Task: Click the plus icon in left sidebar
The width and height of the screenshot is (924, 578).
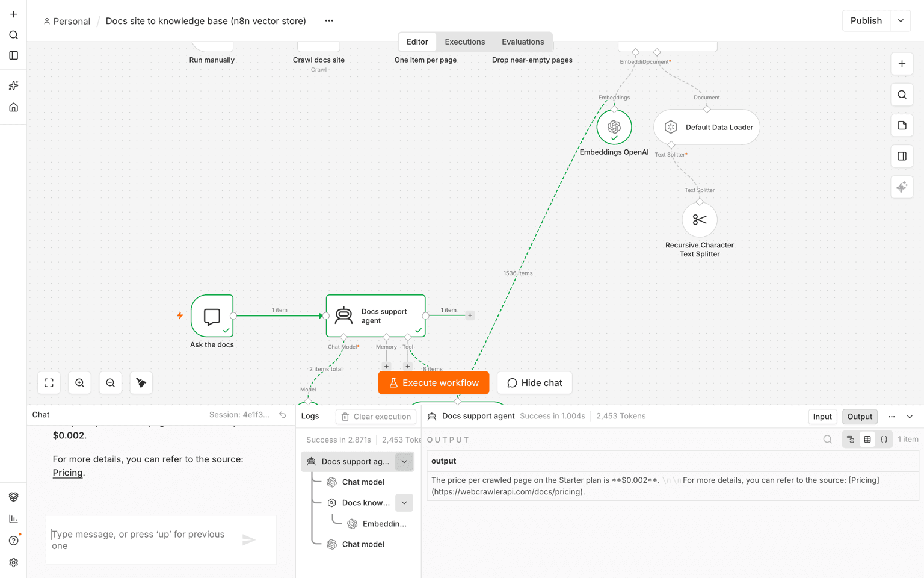Action: pos(13,14)
